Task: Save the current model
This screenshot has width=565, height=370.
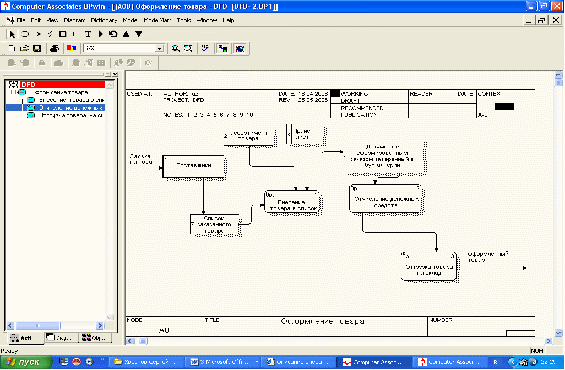Action: coord(37,48)
